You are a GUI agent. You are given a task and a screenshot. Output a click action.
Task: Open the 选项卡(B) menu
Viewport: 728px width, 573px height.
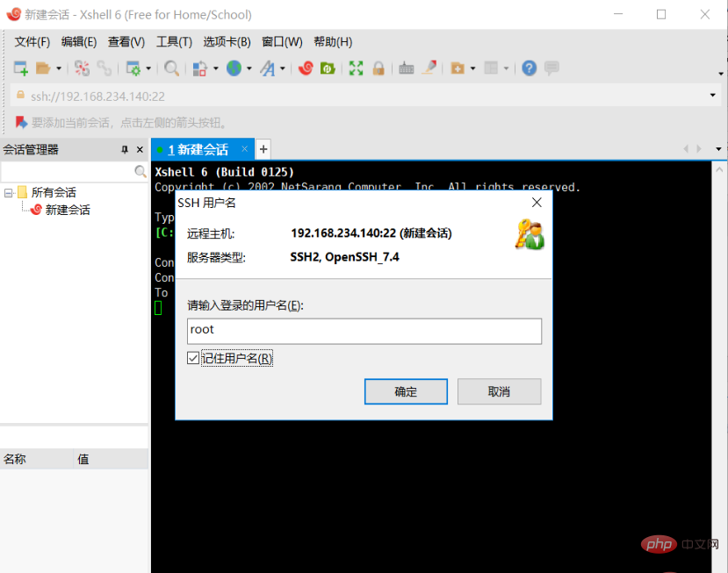tap(227, 42)
